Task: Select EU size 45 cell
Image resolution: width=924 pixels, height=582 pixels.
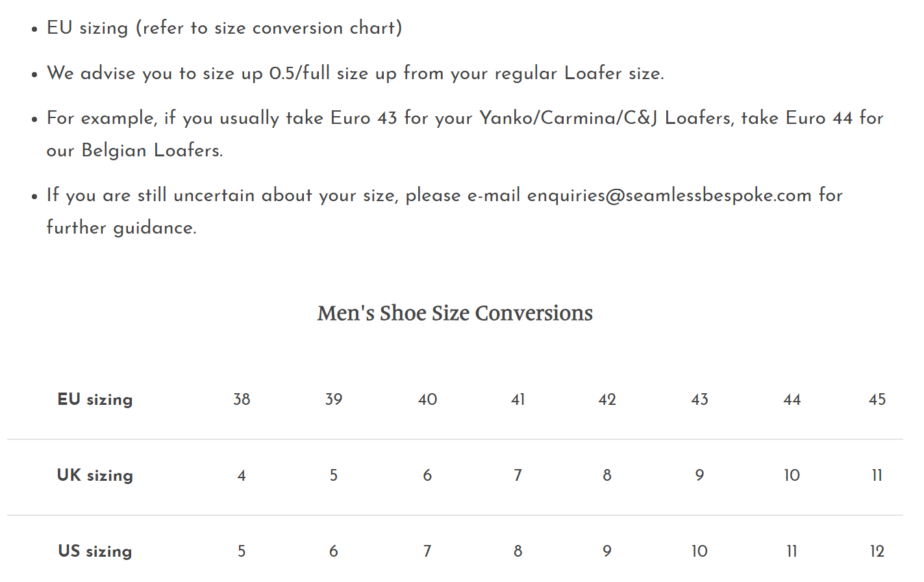Action: pos(877,400)
